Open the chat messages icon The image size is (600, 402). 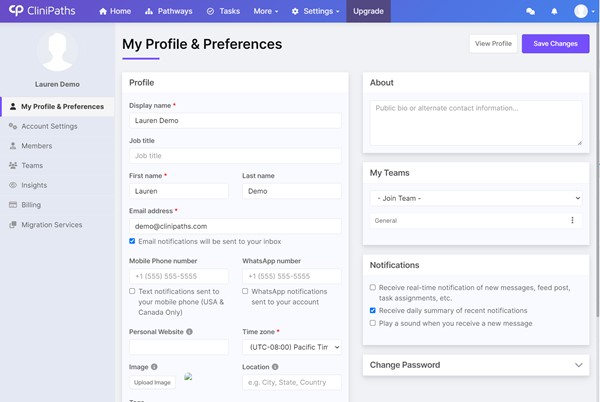(x=530, y=11)
